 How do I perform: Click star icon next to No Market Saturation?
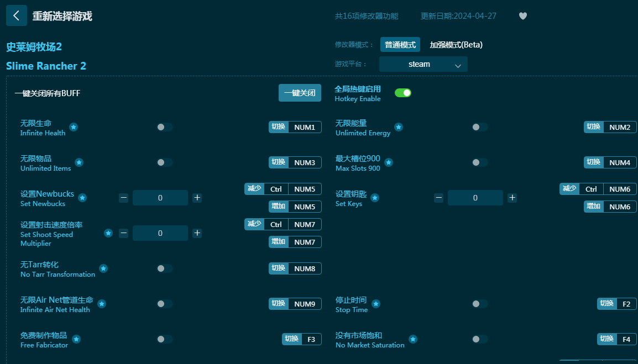click(x=412, y=339)
